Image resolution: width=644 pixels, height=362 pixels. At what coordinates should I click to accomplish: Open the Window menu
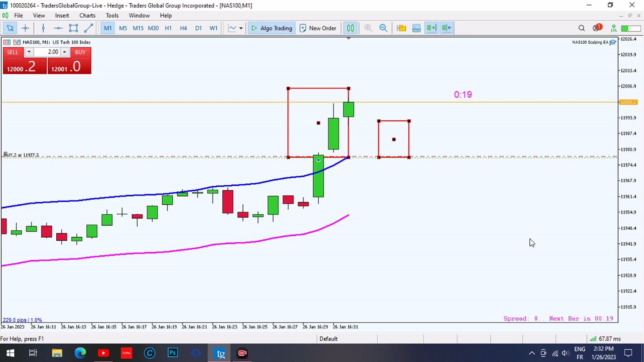click(x=139, y=15)
